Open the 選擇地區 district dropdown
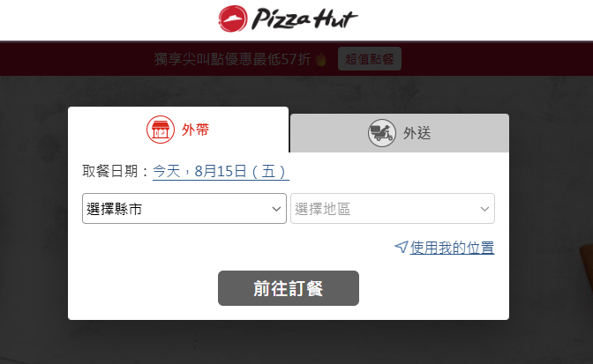Screen dimensions: 593x364 click(x=393, y=208)
